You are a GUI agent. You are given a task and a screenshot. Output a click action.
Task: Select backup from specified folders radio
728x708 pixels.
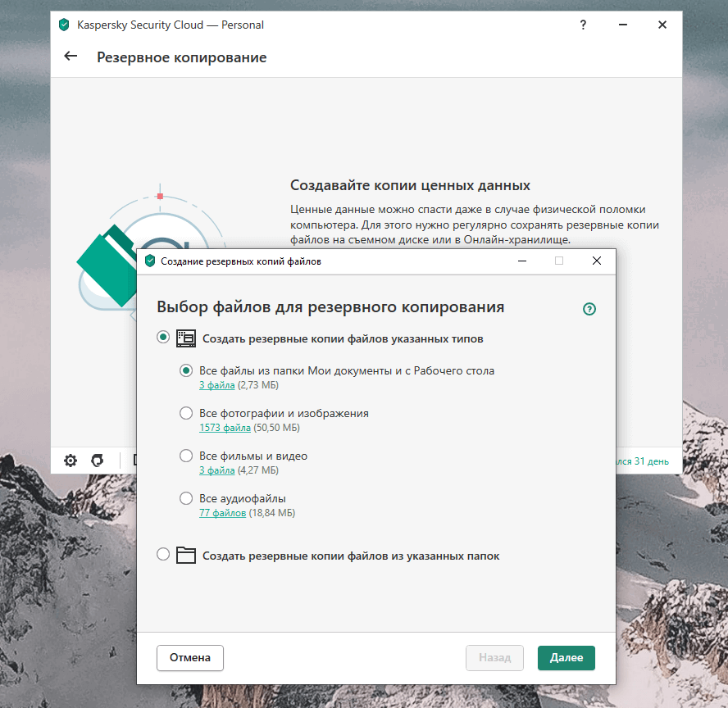[x=163, y=554]
